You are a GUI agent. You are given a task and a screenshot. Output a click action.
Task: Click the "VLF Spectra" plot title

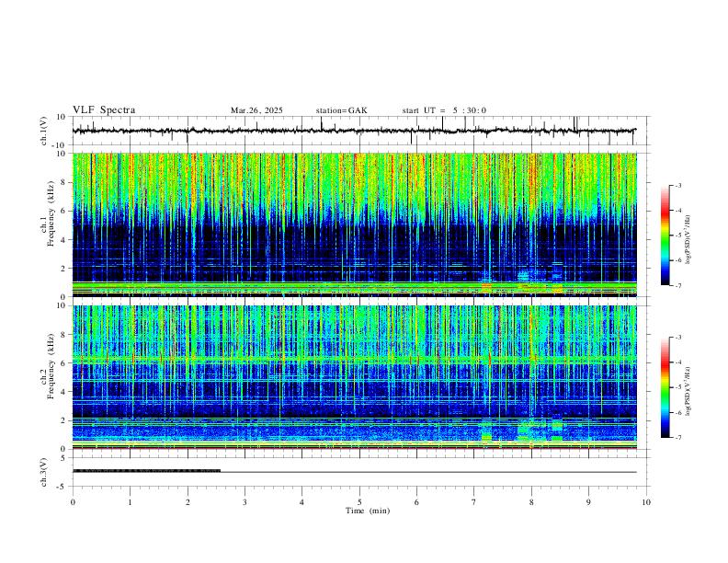coord(104,110)
